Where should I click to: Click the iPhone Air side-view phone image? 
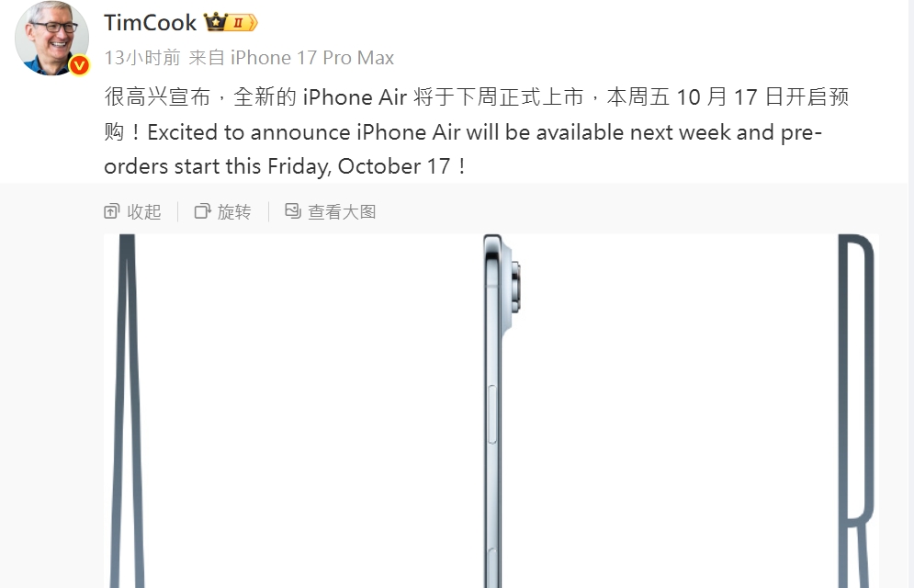501,411
